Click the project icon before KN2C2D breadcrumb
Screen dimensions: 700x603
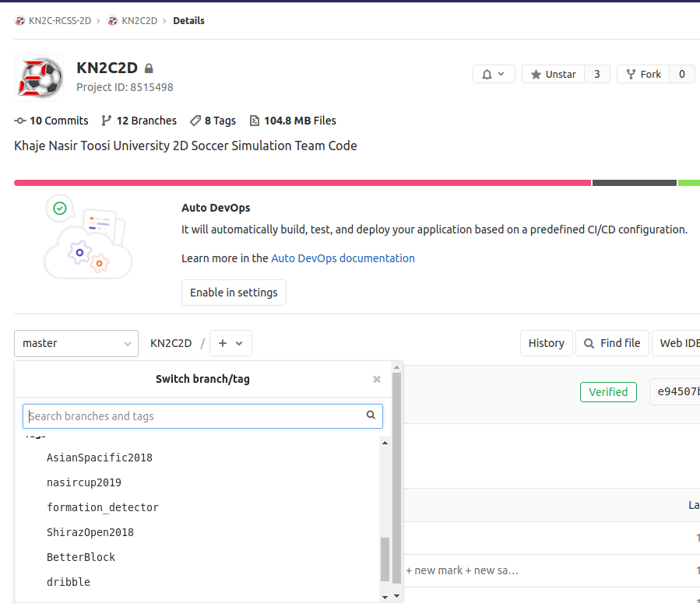click(x=113, y=20)
